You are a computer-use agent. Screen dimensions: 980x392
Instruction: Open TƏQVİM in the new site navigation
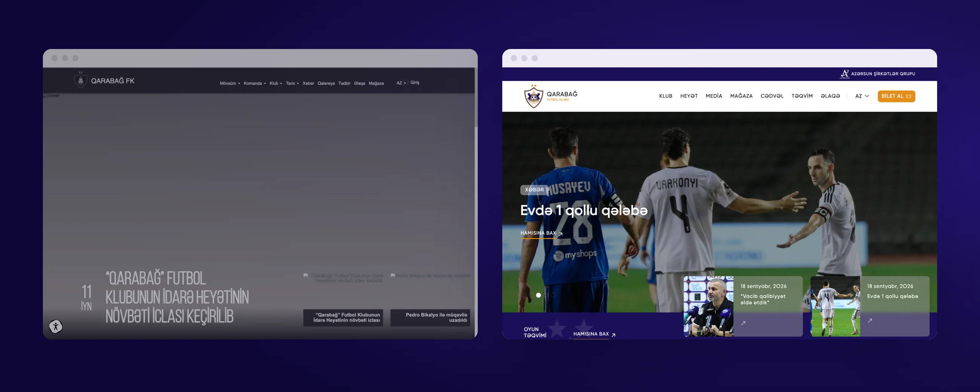pos(802,96)
